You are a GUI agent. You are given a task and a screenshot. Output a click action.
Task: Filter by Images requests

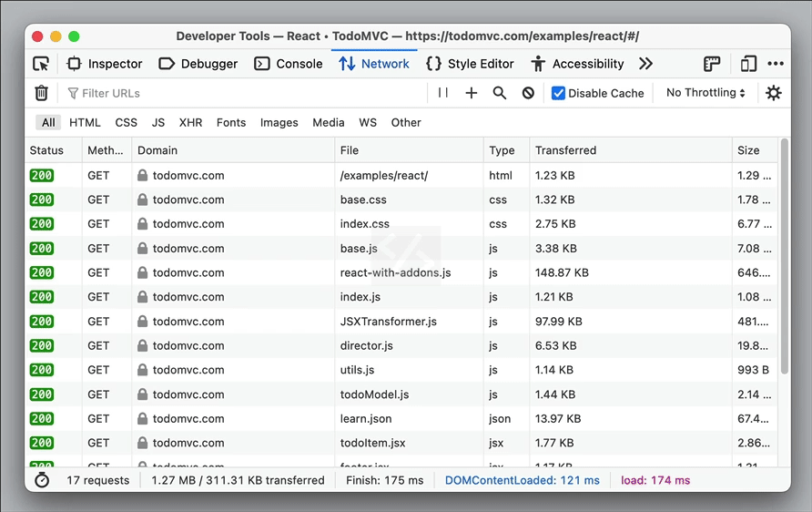pos(279,123)
